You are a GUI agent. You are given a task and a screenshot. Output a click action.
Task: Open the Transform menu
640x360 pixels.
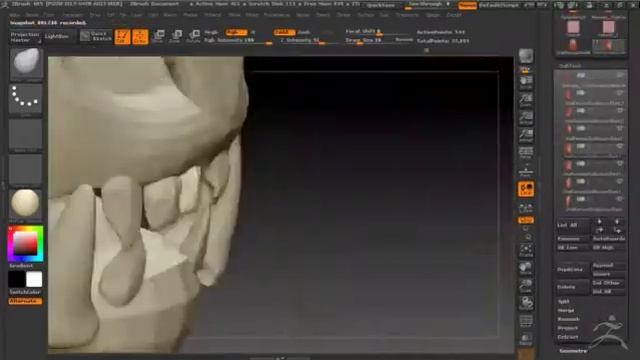[407, 15]
